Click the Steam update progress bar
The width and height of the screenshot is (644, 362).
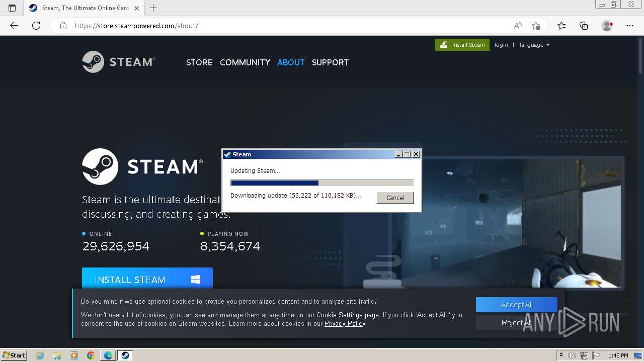point(322,183)
